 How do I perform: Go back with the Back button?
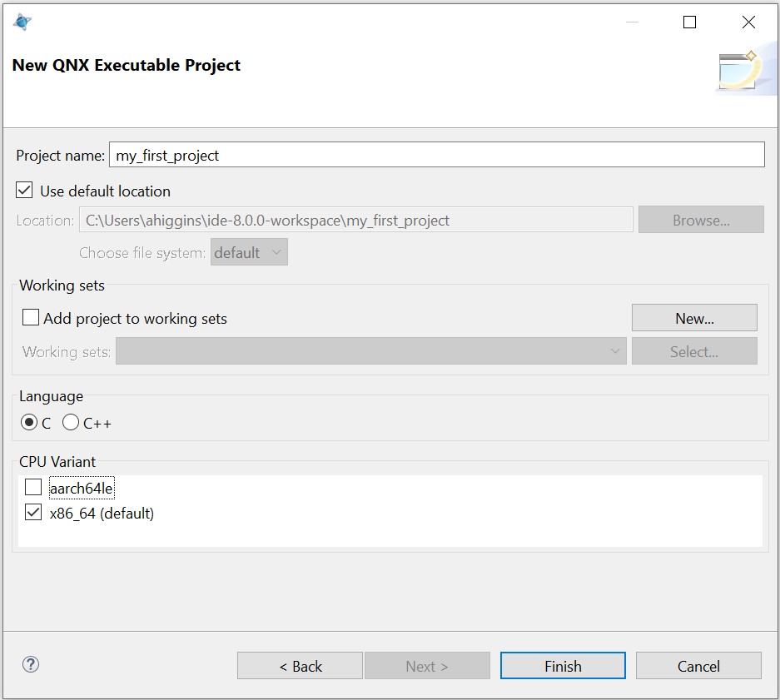[x=300, y=666]
